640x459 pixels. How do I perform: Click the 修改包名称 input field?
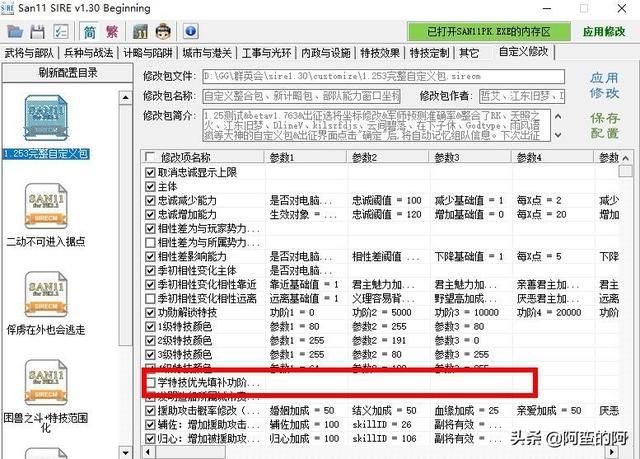coord(301,96)
